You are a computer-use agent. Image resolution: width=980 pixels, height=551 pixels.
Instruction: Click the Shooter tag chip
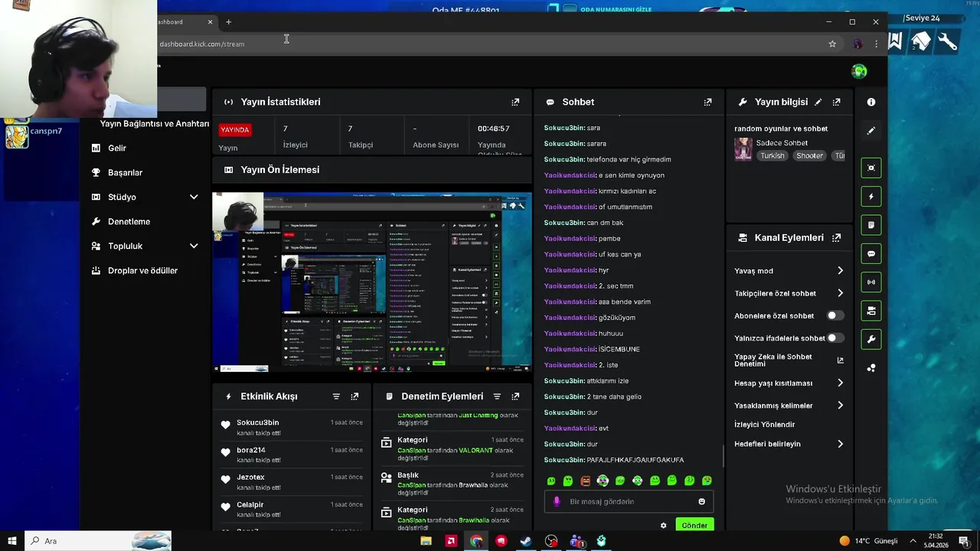point(809,155)
